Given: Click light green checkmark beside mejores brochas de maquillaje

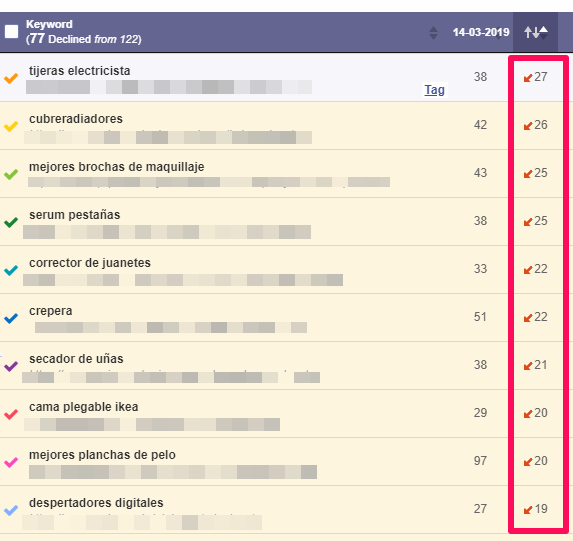Looking at the screenshot, I should click(11, 174).
